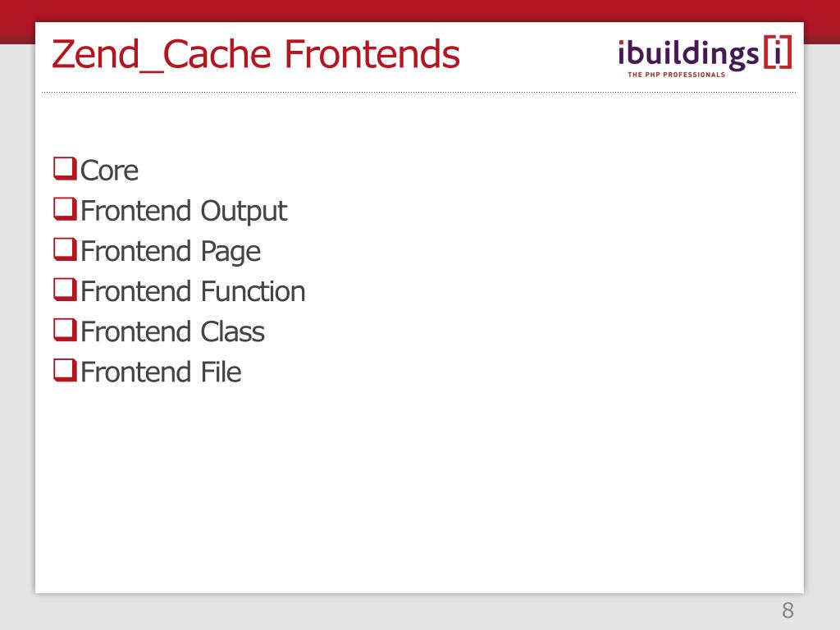Click the Frontend Function text
Viewport: 840px width, 630px height.
coord(193,291)
